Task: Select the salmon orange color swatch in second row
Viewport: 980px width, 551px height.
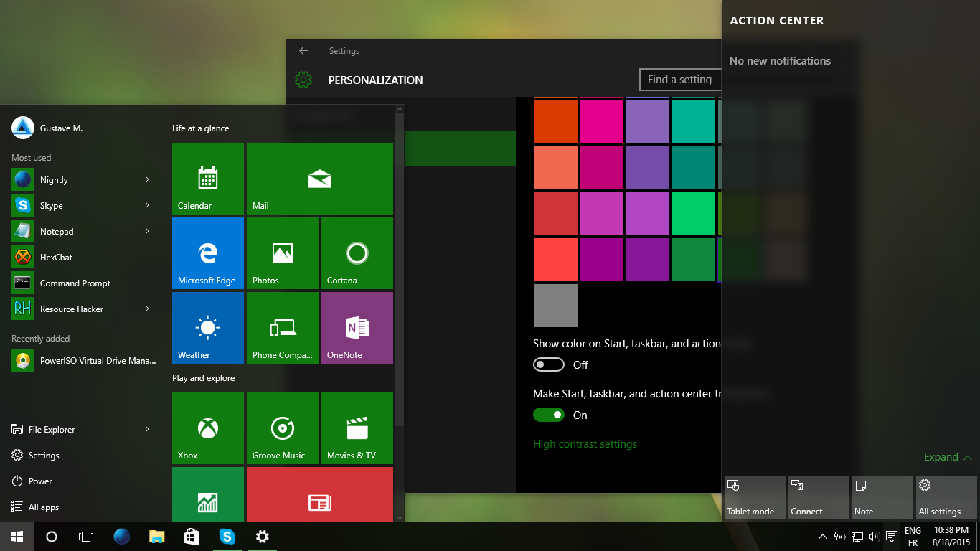Action: coord(556,168)
